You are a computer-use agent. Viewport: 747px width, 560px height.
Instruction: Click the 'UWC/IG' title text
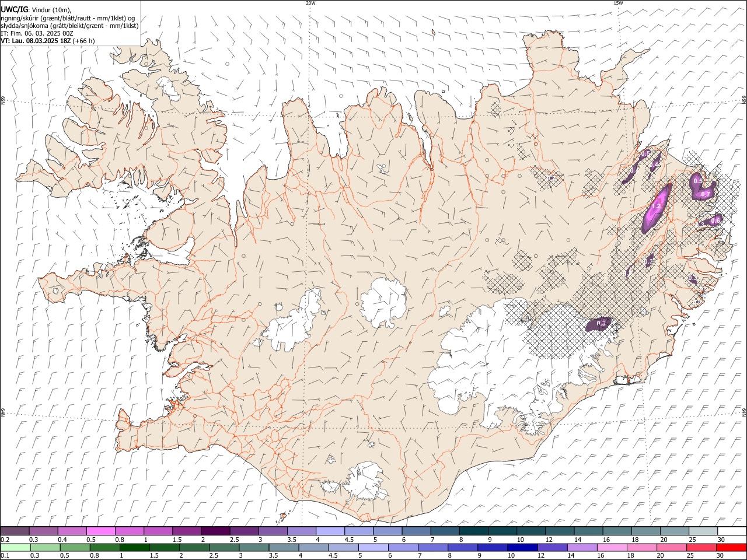[14, 9]
